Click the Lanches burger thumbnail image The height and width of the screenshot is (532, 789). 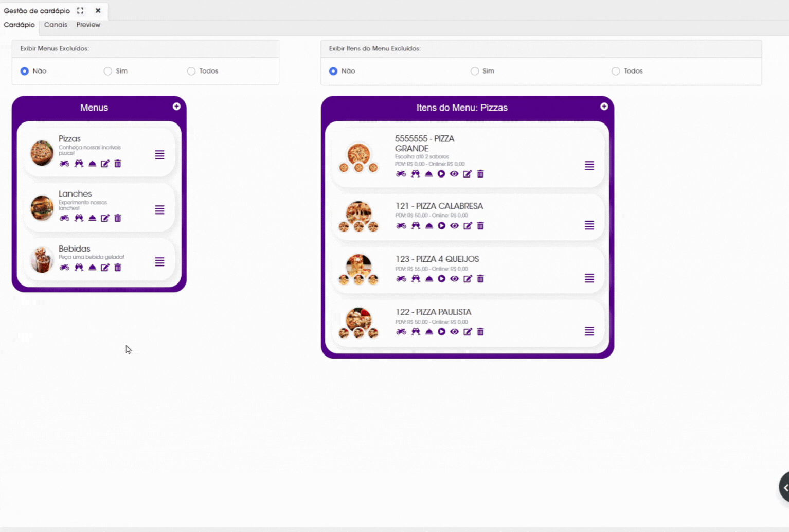click(42, 208)
